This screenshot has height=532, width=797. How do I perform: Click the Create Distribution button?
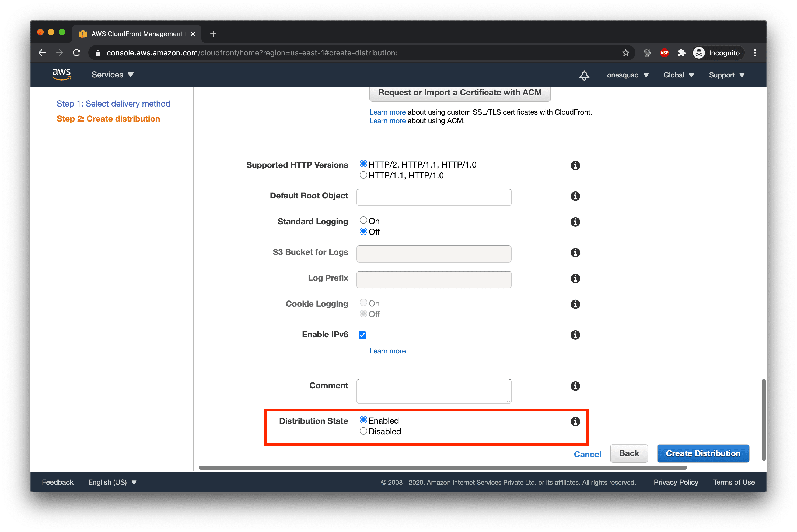pos(702,454)
